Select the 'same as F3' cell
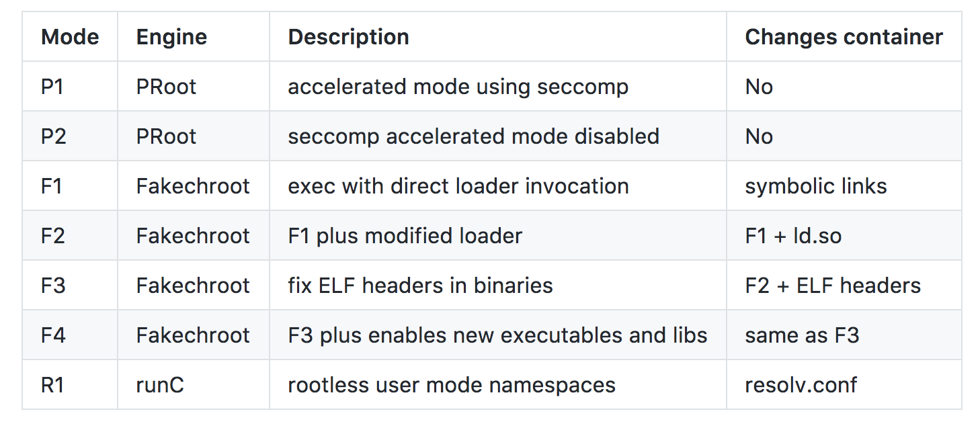 click(802, 335)
